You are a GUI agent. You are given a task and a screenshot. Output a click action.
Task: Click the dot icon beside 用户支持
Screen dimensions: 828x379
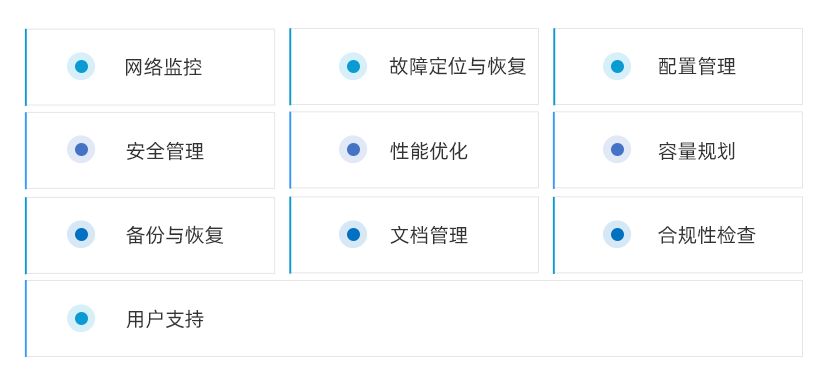[x=81, y=318]
